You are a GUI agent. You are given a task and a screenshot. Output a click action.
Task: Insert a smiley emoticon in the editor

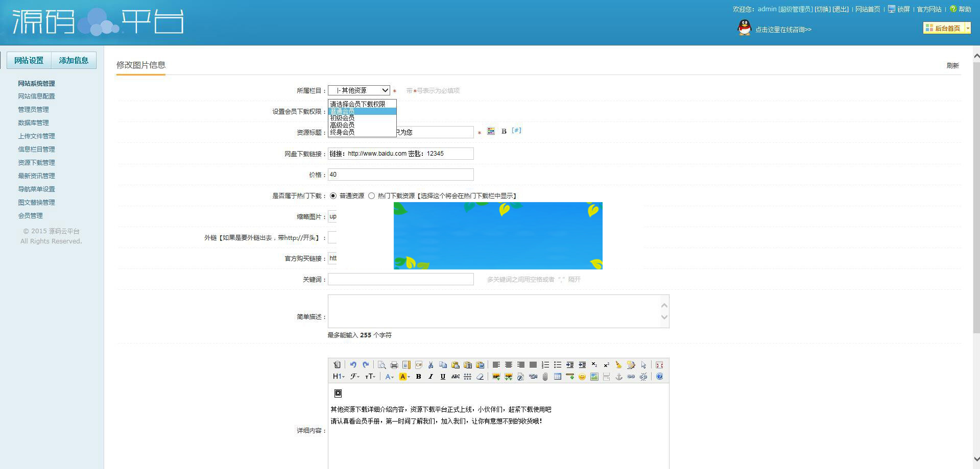582,376
